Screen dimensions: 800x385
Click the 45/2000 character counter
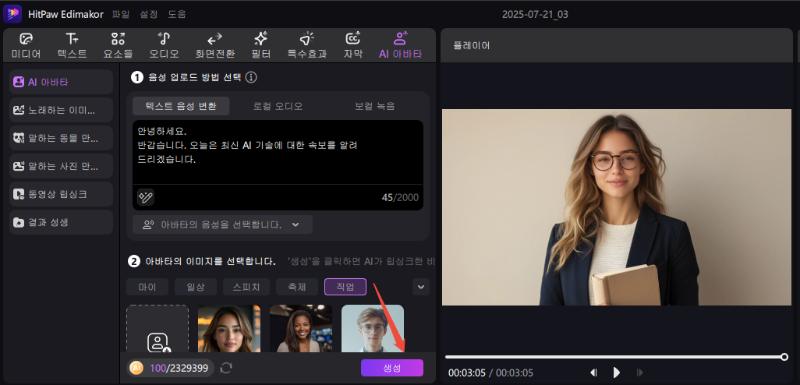400,197
